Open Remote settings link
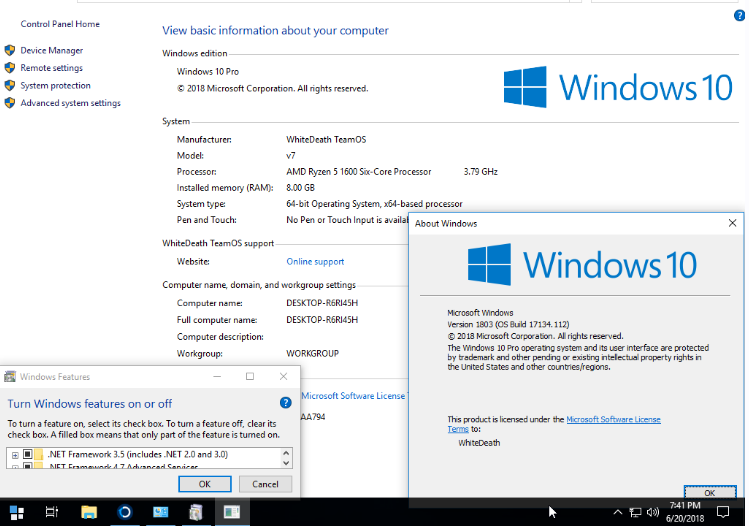 click(x=52, y=68)
